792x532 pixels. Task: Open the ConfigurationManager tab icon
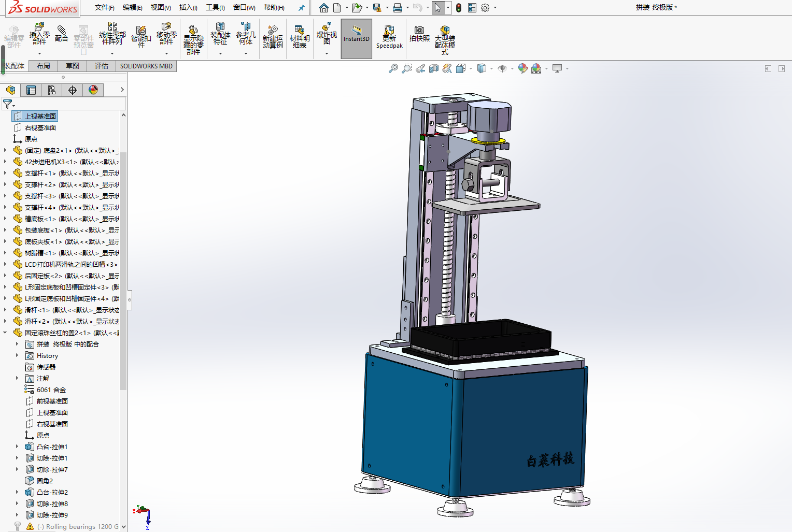point(52,90)
